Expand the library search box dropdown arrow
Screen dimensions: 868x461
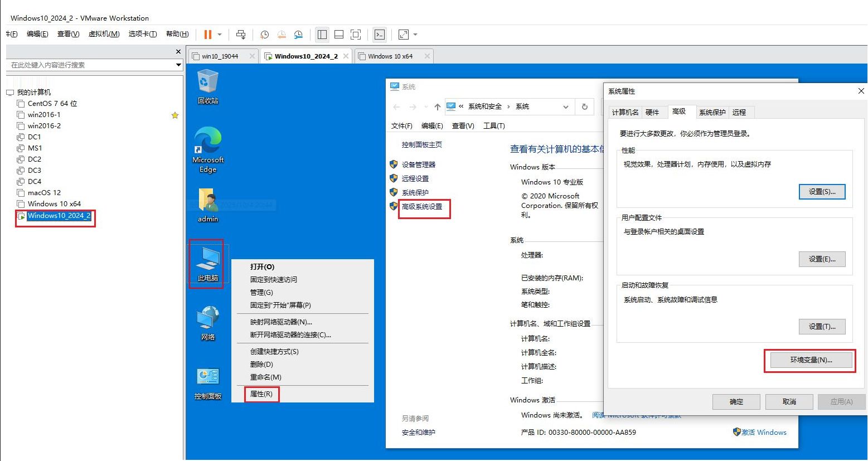coord(178,65)
